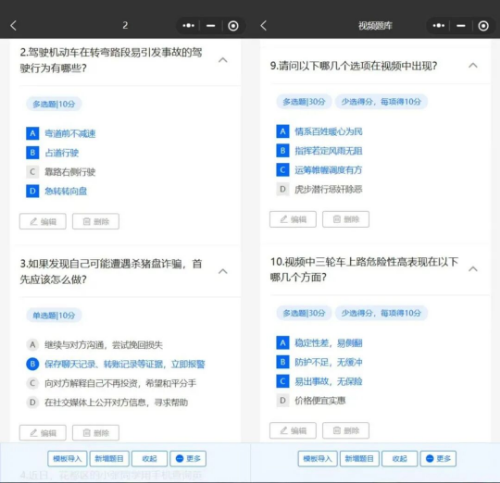Check option C 靠路右侧行驶 in question 2
This screenshot has width=500, height=483.
pyautogui.click(x=33, y=172)
